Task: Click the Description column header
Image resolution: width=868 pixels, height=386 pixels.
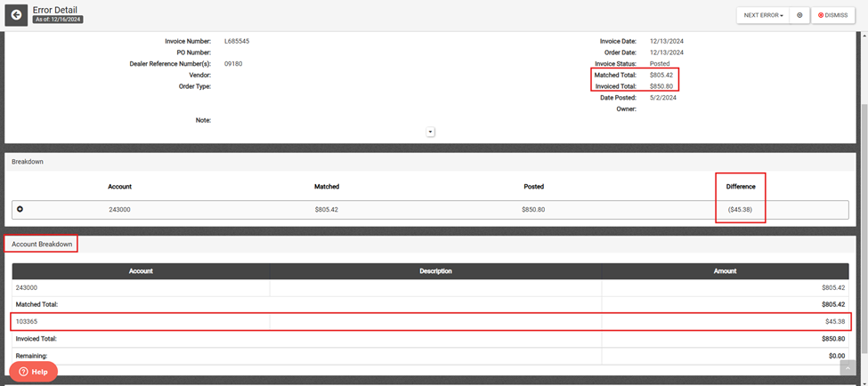Action: pyautogui.click(x=435, y=271)
